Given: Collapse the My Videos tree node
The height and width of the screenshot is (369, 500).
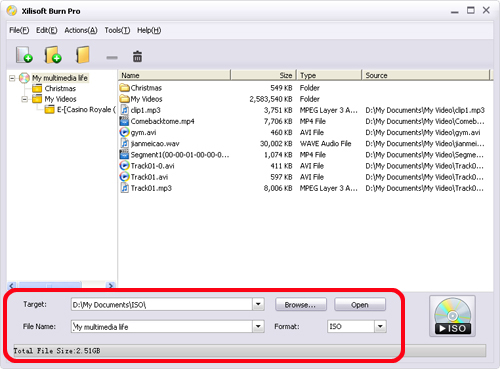Looking at the screenshot, I should pyautogui.click(x=24, y=99).
